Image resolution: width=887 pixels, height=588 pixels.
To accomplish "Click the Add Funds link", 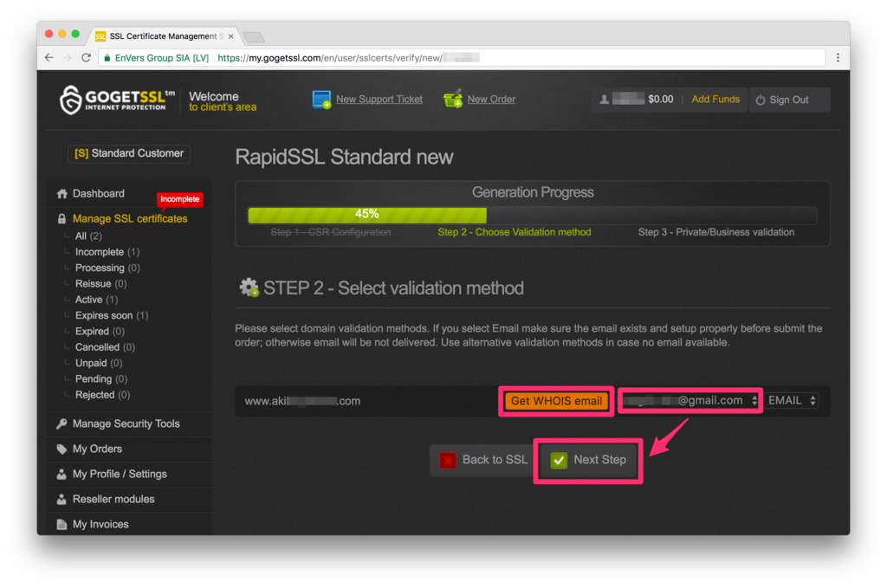I will point(715,100).
